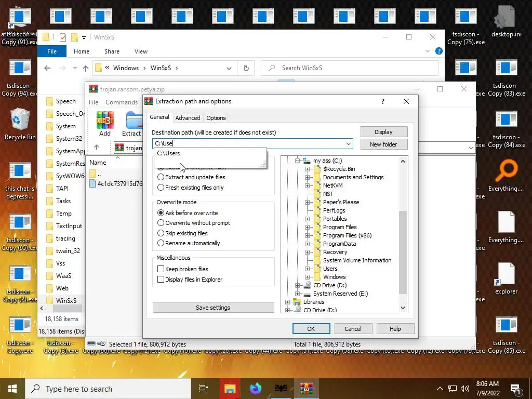Open the Explorer Share tab
This screenshot has height=399, width=532.
tap(112, 51)
